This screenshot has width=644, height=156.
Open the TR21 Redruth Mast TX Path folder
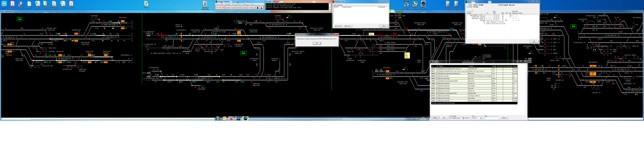tap(54, 5)
